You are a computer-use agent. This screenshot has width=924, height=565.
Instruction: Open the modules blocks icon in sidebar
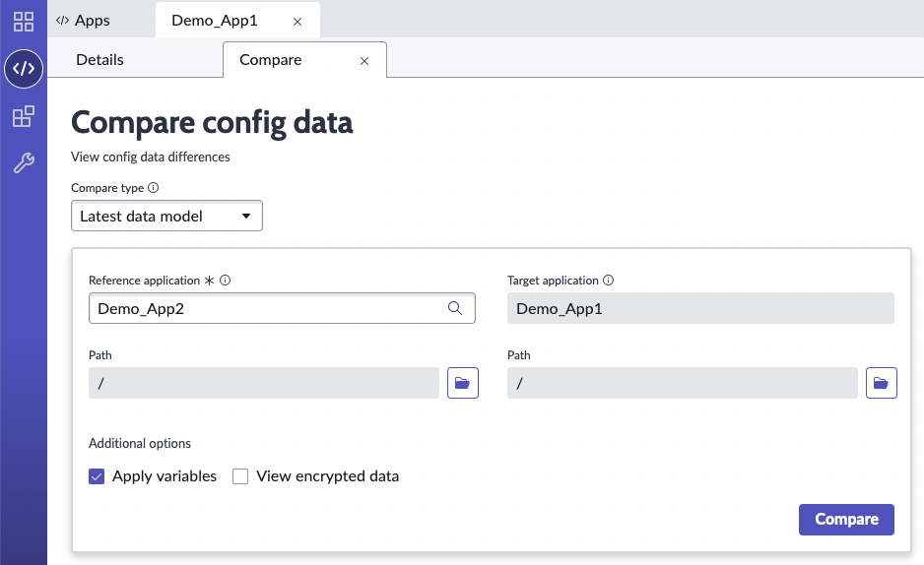tap(24, 116)
